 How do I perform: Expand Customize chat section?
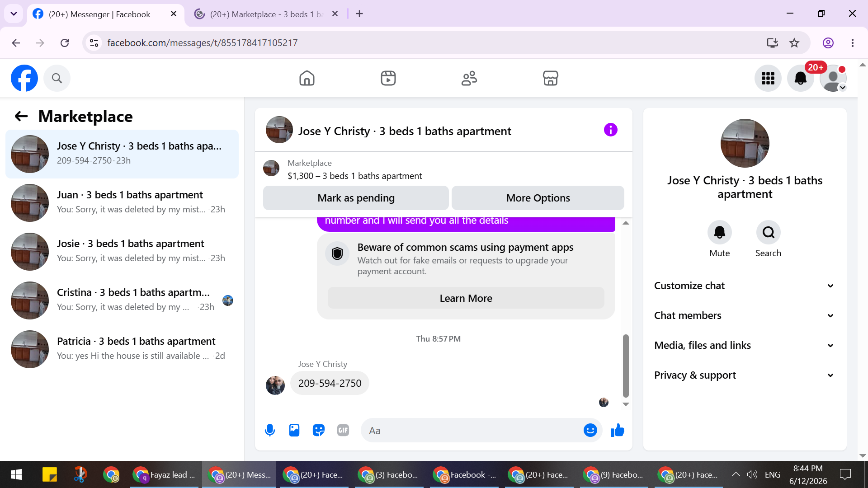[x=744, y=286]
